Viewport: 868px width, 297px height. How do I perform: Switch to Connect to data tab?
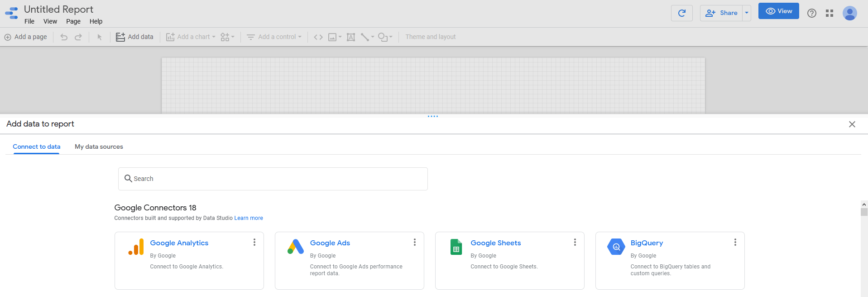point(37,146)
